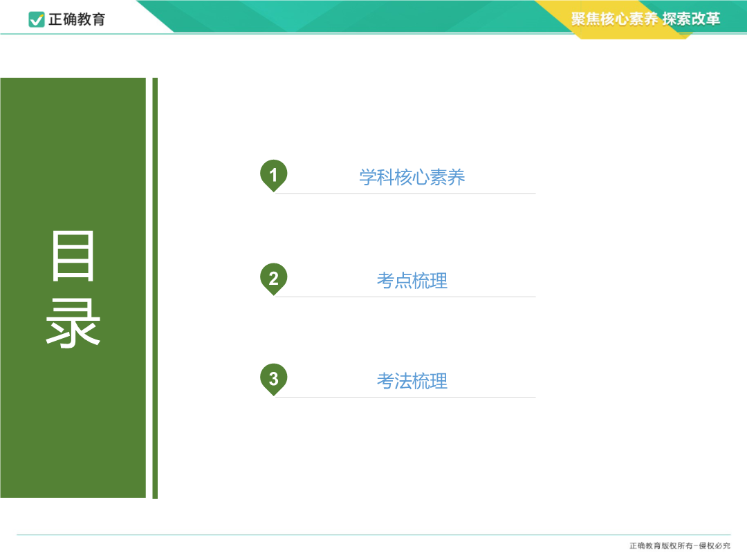Click the 正确教育 checkmark logo icon
Screen dimensions: 747x560
click(x=37, y=19)
